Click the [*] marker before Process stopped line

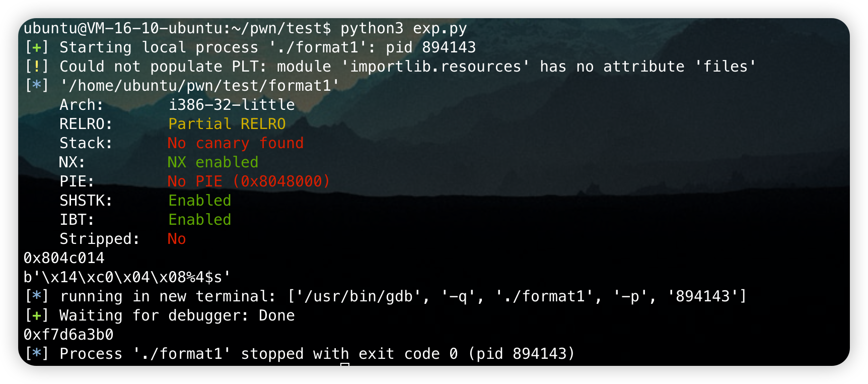click(37, 354)
